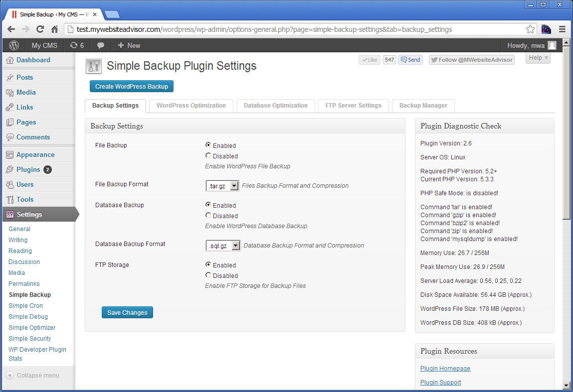Screen dimensions: 573x392
Task: Open Dashboard from the sidebar
Action: click(x=33, y=60)
